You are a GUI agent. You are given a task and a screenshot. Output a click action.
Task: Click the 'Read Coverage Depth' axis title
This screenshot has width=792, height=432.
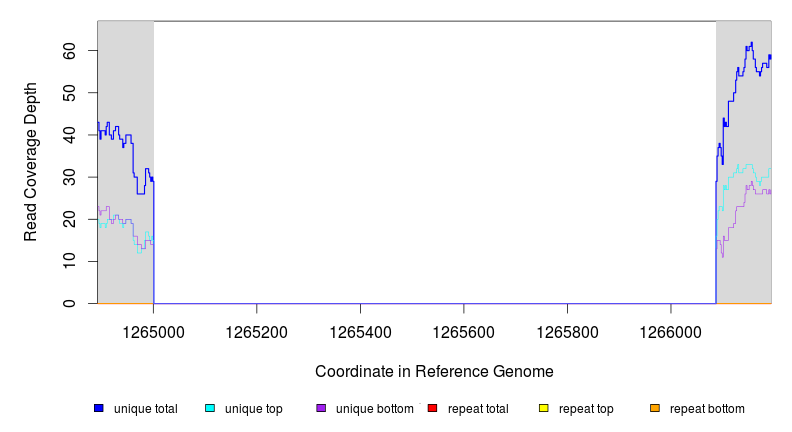coord(31,162)
